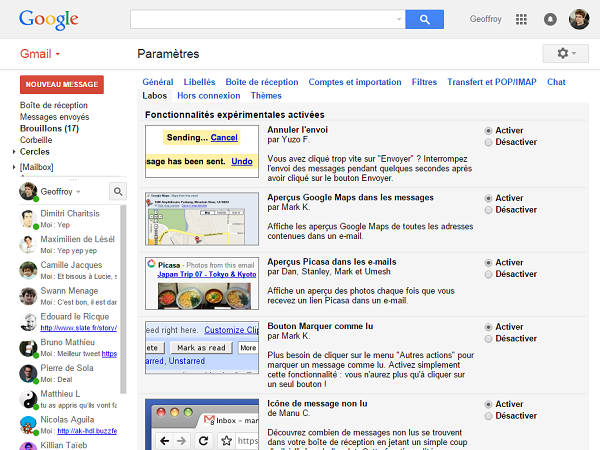This screenshot has width=600, height=450.
Task: Open the settings gear dropdown
Action: coord(566,54)
